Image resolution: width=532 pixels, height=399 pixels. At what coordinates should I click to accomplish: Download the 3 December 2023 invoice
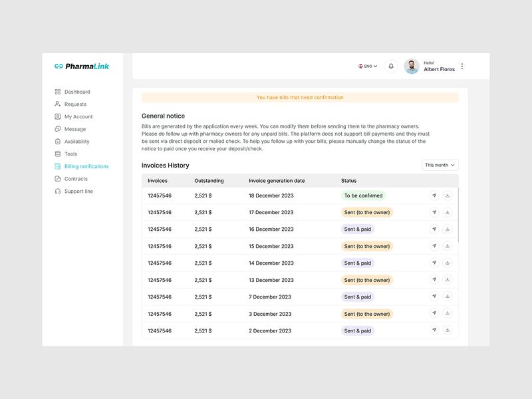448,313
